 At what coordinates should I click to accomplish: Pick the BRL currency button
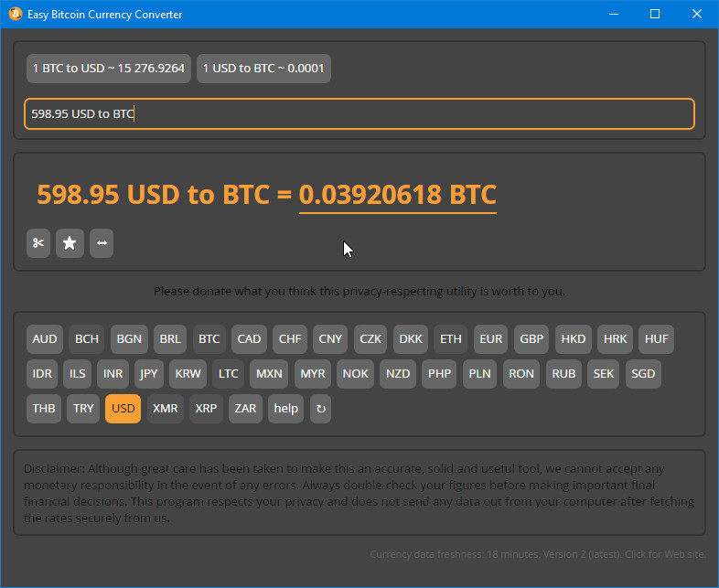click(x=170, y=339)
